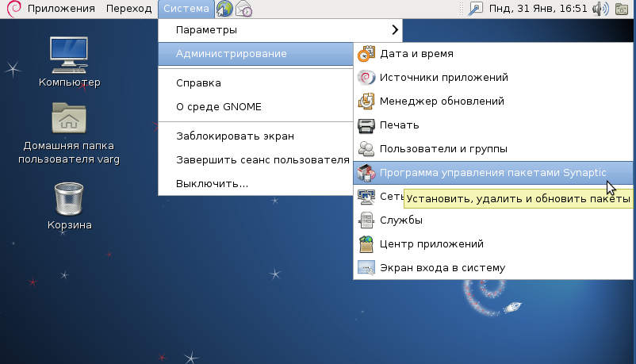Screen dimensions: 636x364
Task: Open Экран входа в систему
Action: [x=492, y=268]
